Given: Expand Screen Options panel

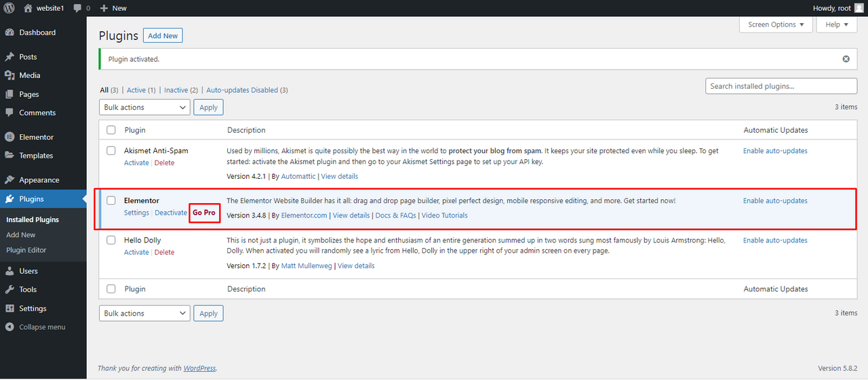Looking at the screenshot, I should tap(776, 24).
